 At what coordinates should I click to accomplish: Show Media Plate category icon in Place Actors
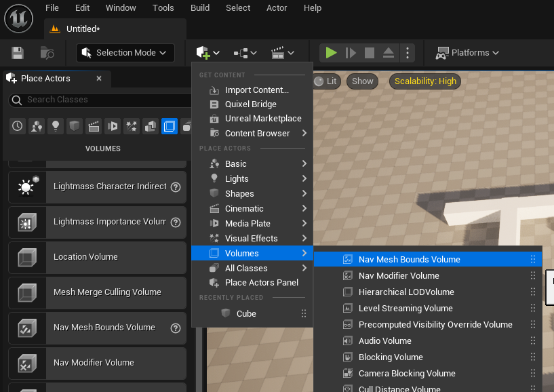113,126
